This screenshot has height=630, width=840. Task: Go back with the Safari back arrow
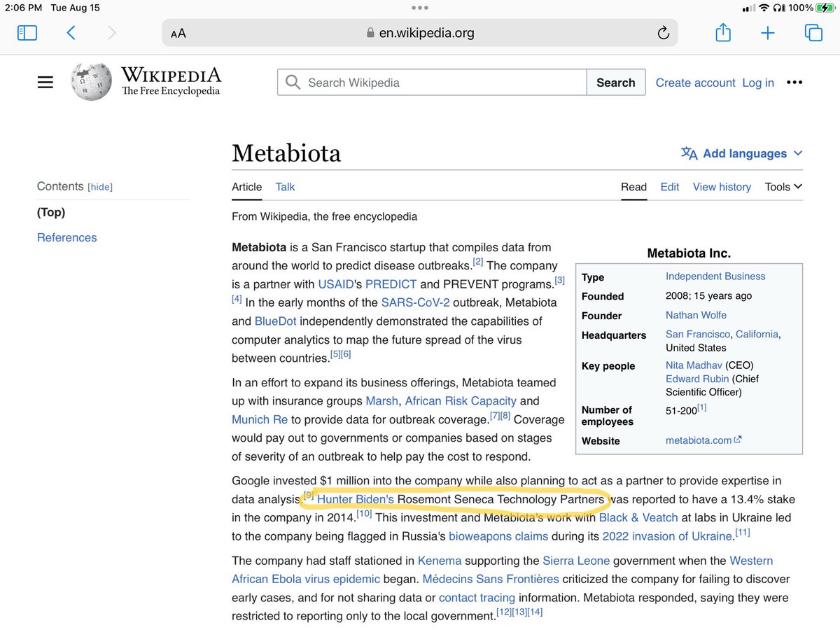tap(71, 32)
